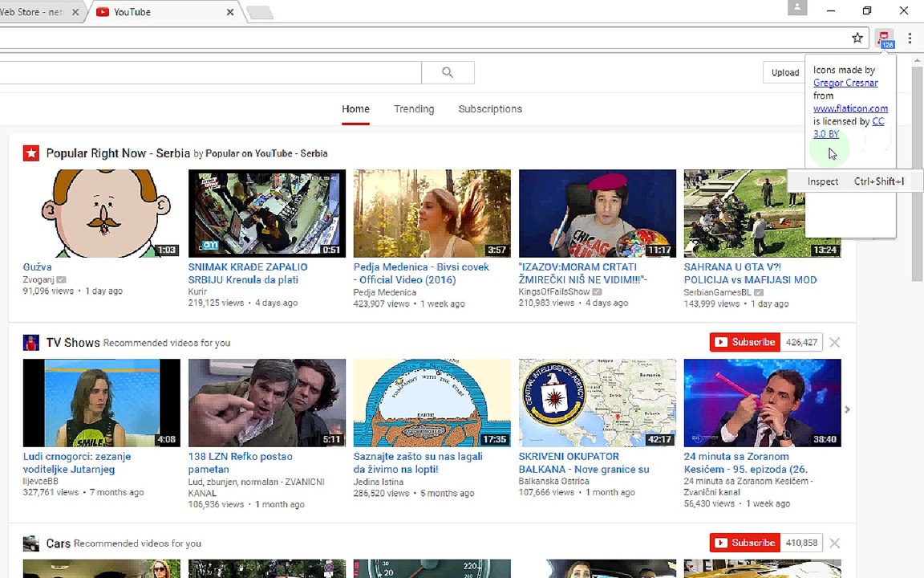Dismiss the Cars recommendation section

pos(834,543)
